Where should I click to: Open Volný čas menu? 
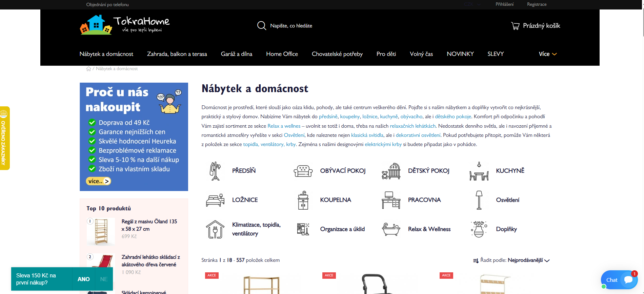pyautogui.click(x=421, y=54)
